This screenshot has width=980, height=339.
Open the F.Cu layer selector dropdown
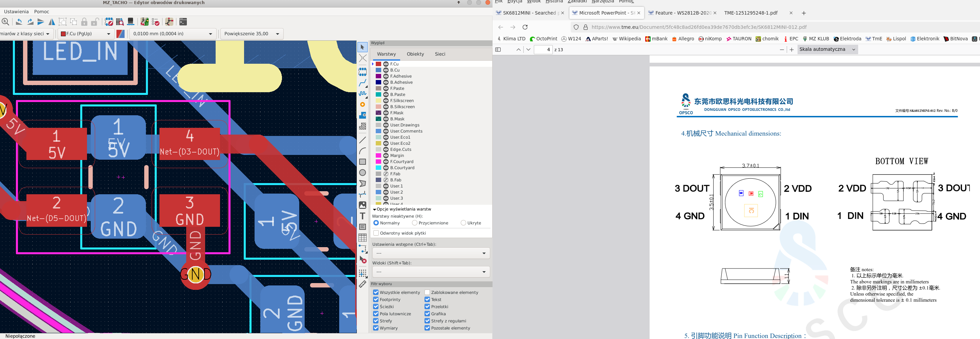(x=86, y=34)
